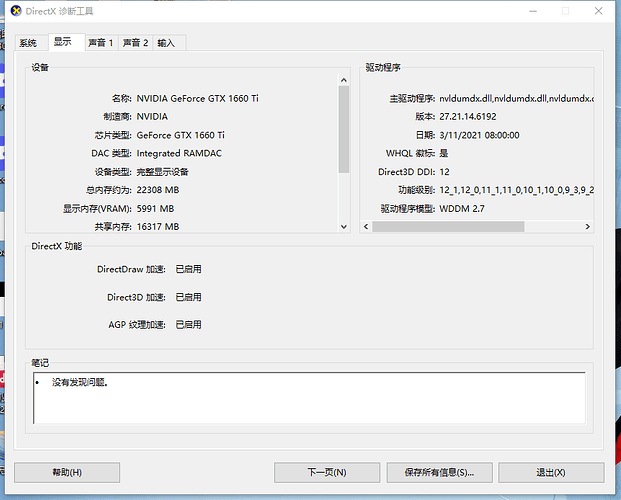This screenshot has width=621, height=500.
Task: Click driver panel scroll left arrow
Action: tap(366, 227)
